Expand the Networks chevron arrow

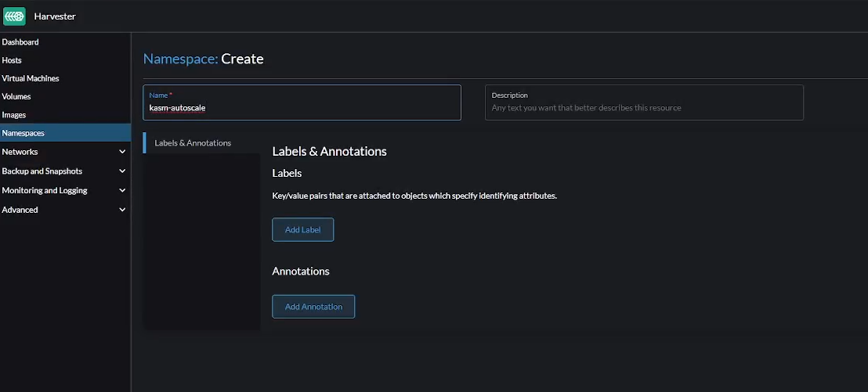121,152
